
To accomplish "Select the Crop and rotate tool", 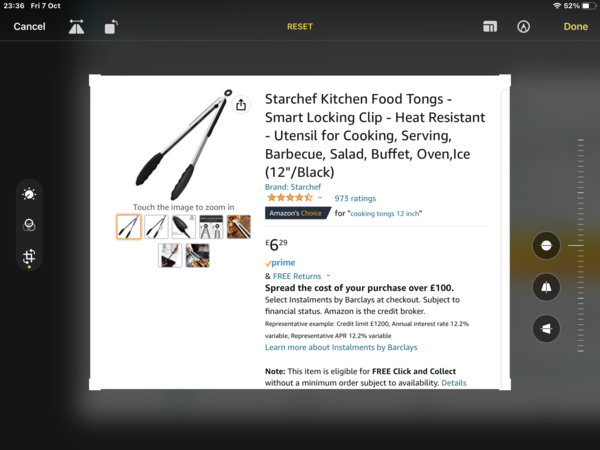I will click(29, 256).
